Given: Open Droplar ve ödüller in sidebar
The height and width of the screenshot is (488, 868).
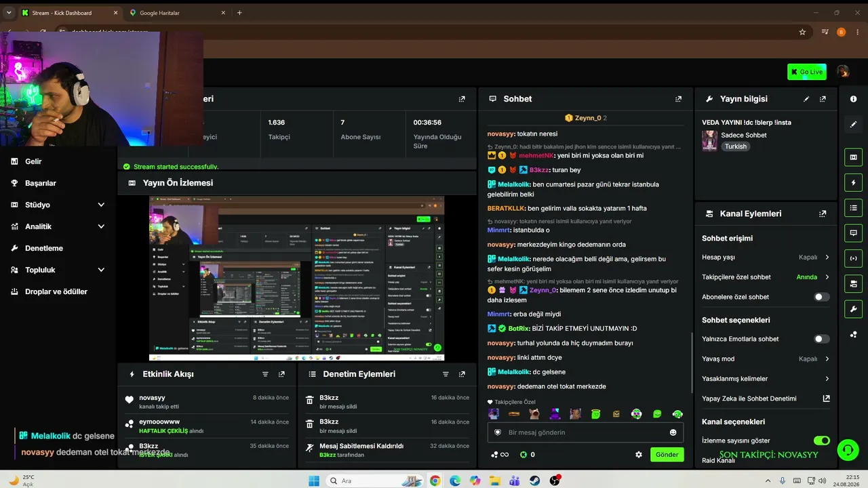Looking at the screenshot, I should (x=58, y=291).
